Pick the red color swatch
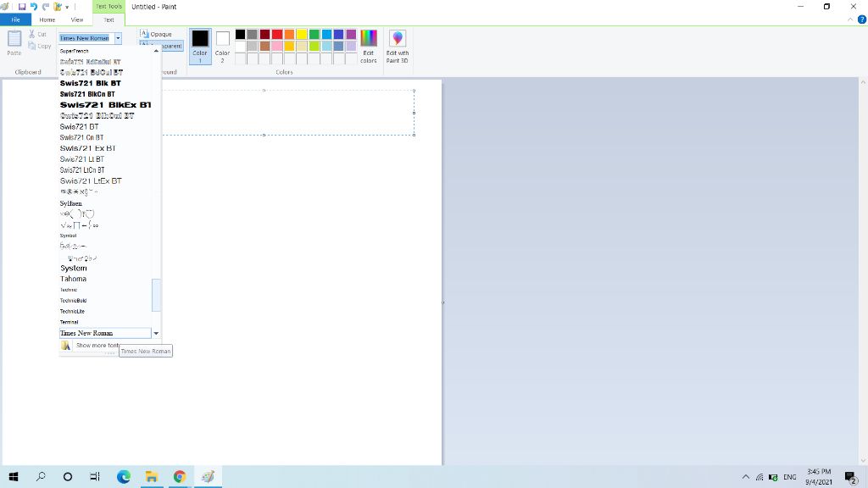The width and height of the screenshot is (868, 488). point(277,34)
